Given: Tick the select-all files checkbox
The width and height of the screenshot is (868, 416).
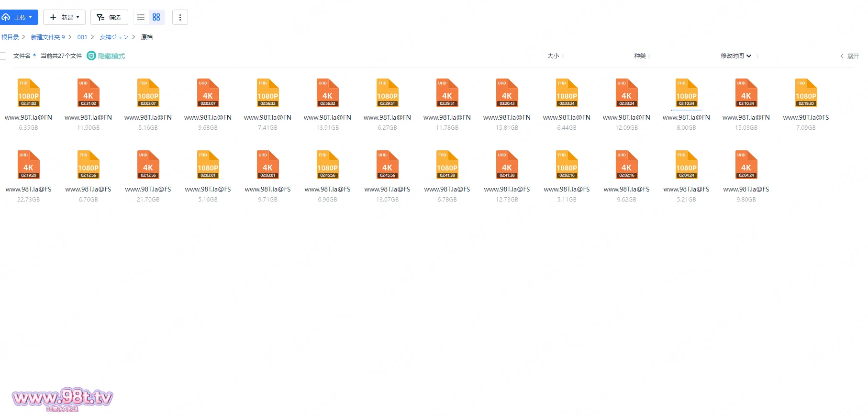Looking at the screenshot, I should [x=3, y=56].
